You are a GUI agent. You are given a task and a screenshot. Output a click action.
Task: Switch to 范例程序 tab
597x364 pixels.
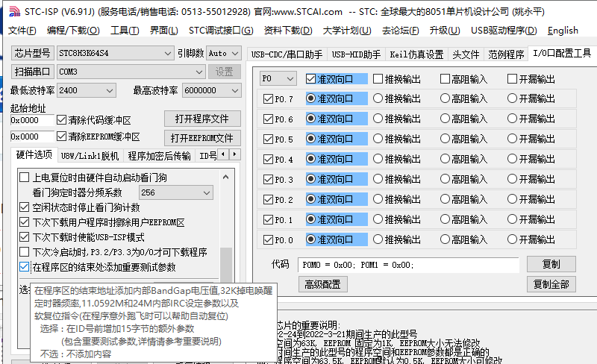pyautogui.click(x=506, y=55)
